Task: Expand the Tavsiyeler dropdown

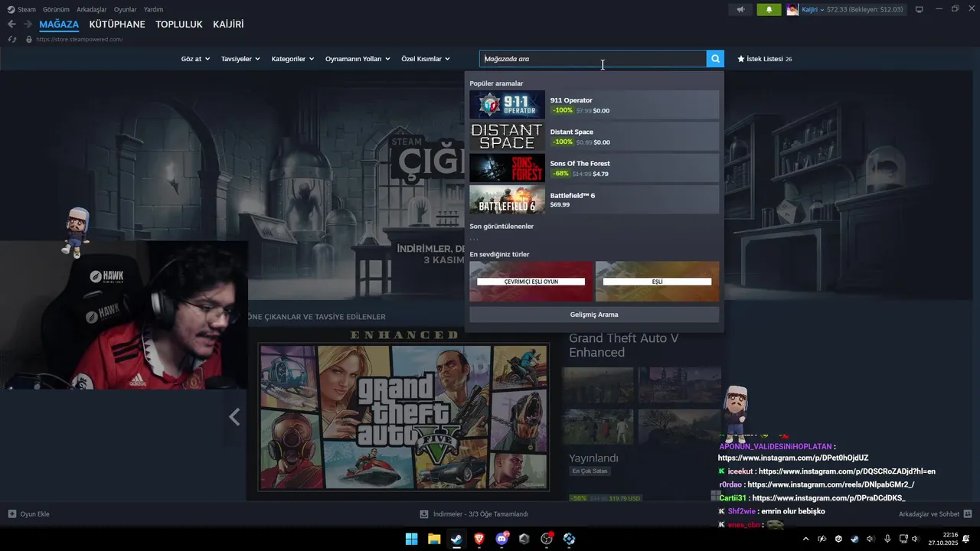Action: tap(240, 59)
